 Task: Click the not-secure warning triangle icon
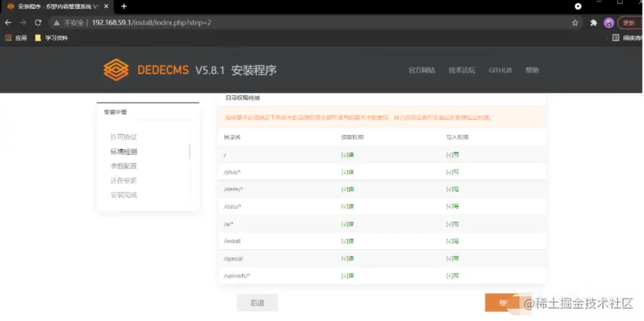click(x=57, y=23)
